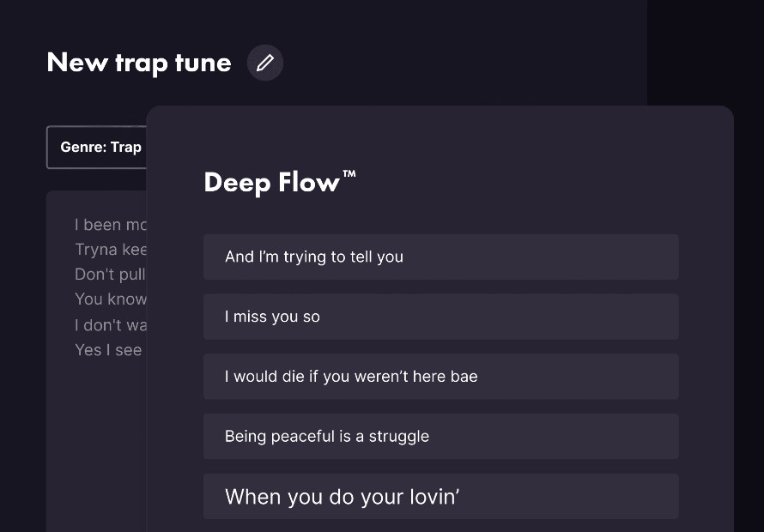Insert the "When you do your lovin'" lyric
The height and width of the screenshot is (532, 764).
coord(440,496)
